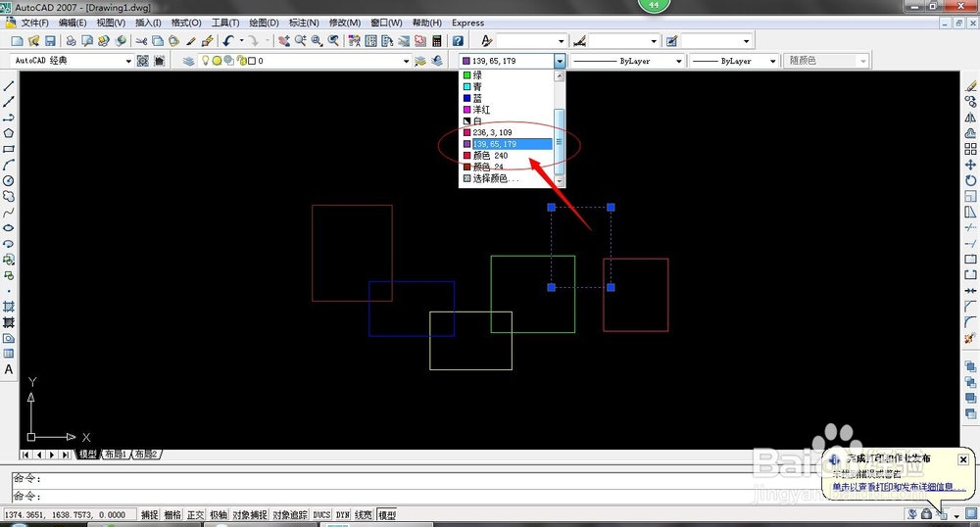Open the 修改(M) menu
980x527 pixels.
click(x=344, y=23)
